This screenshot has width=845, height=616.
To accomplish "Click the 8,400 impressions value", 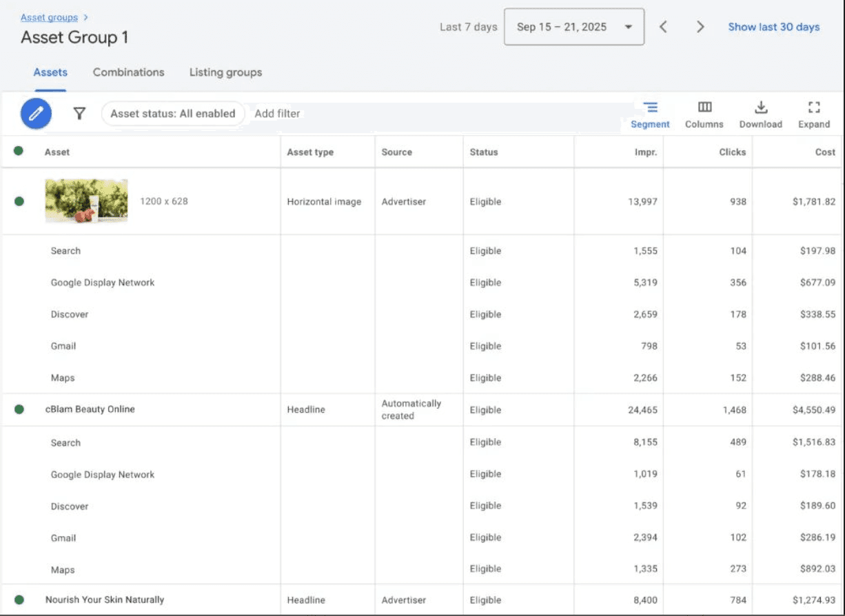I will [x=645, y=601].
